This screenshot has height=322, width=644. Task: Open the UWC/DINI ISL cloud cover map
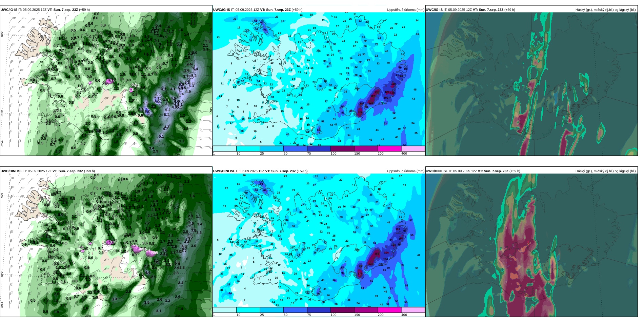[531, 245]
